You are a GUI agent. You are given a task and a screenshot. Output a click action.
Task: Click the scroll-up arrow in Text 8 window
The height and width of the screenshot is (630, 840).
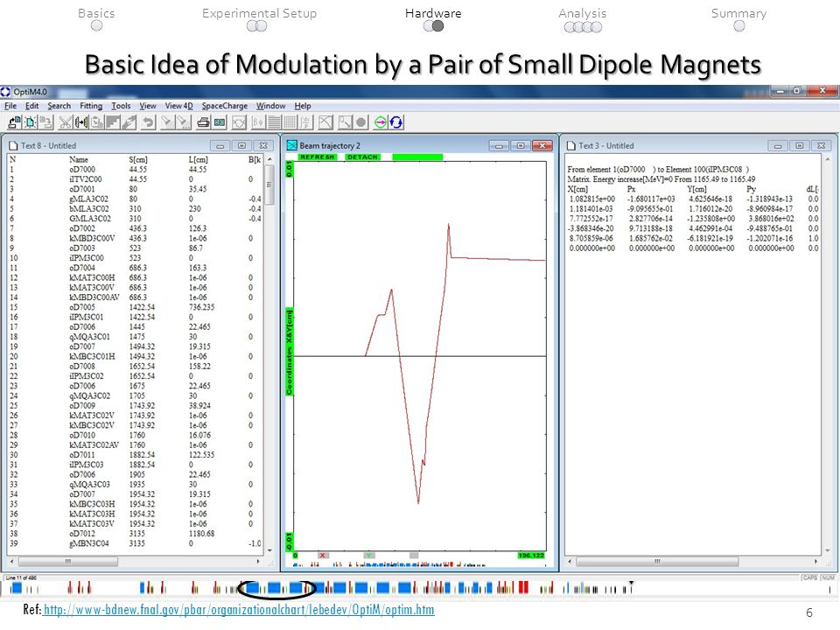[x=270, y=159]
